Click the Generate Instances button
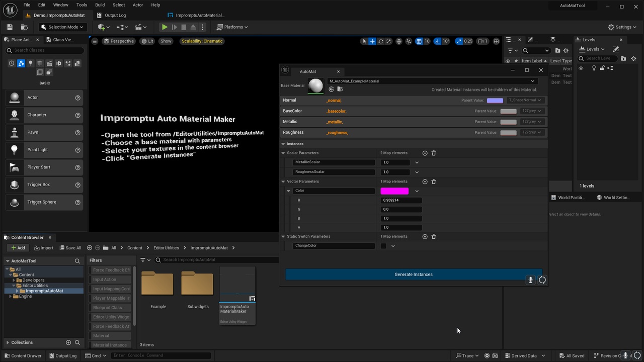 click(x=414, y=275)
